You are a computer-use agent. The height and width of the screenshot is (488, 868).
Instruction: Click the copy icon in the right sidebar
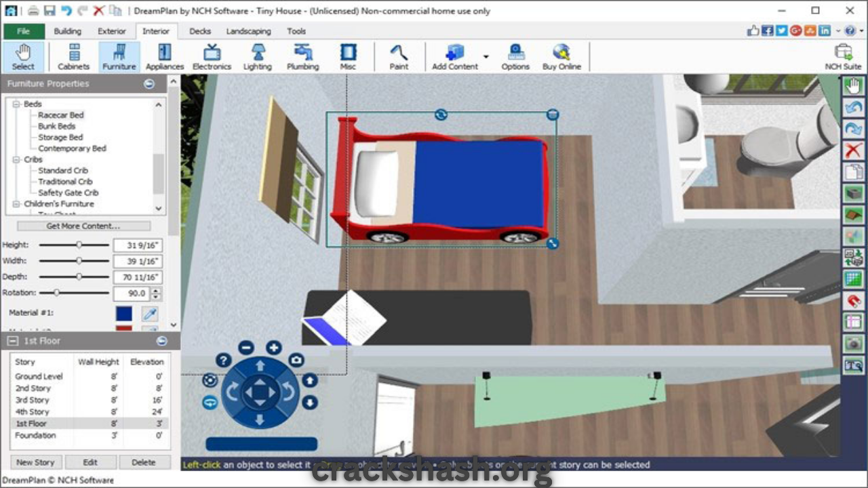(853, 171)
